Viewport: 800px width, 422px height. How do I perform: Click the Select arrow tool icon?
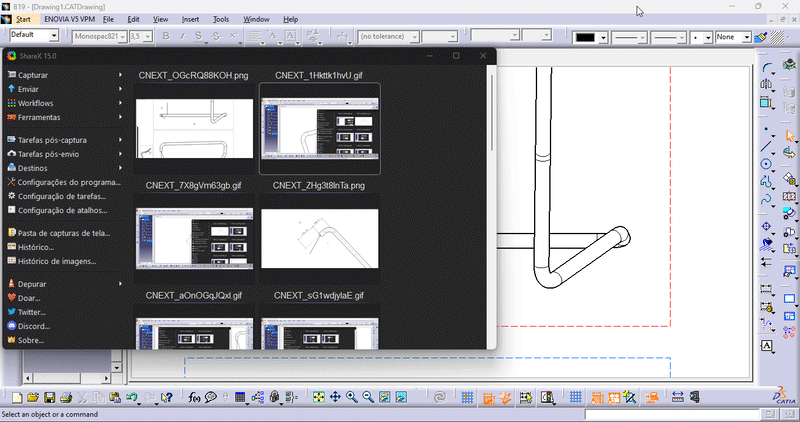pos(790,136)
